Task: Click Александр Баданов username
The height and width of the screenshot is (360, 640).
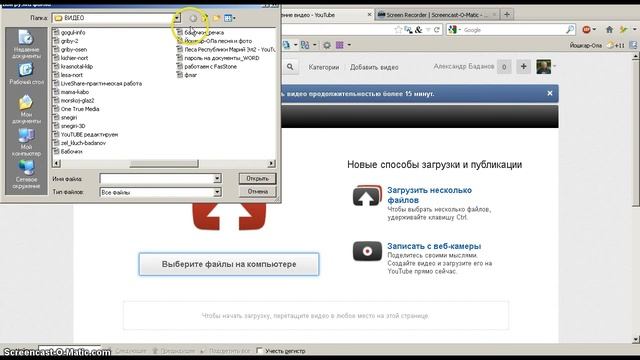Action: pos(464,67)
